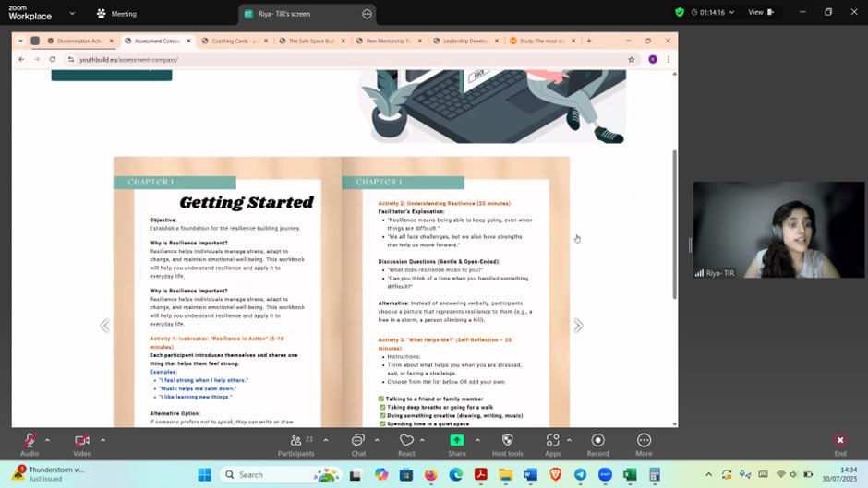868x488 pixels.
Task: Expand the Video options arrow
Action: [102, 440]
